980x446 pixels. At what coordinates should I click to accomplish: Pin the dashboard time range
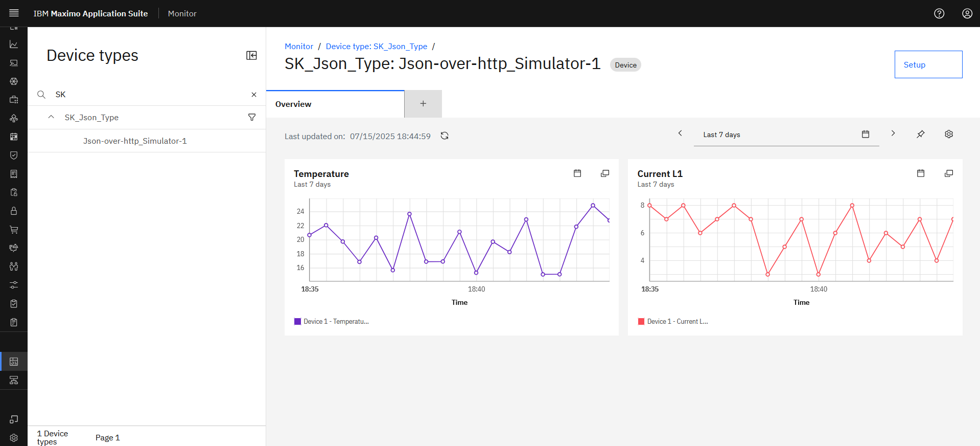(x=920, y=134)
